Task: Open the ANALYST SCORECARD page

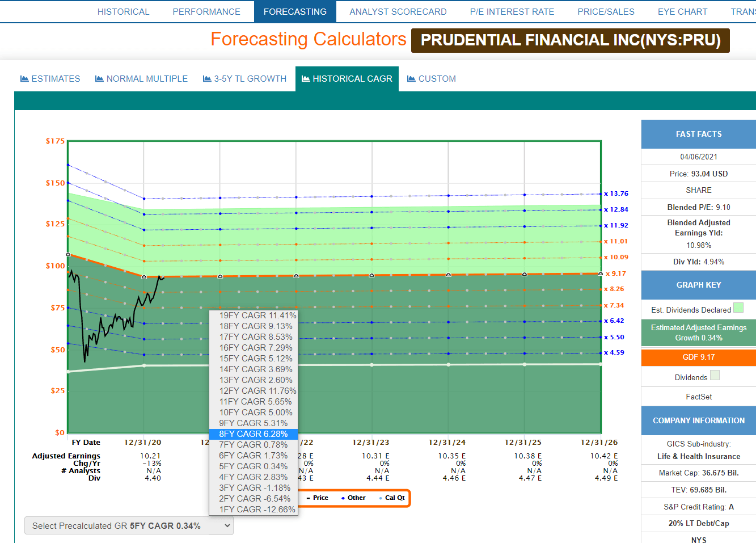Action: (x=398, y=11)
